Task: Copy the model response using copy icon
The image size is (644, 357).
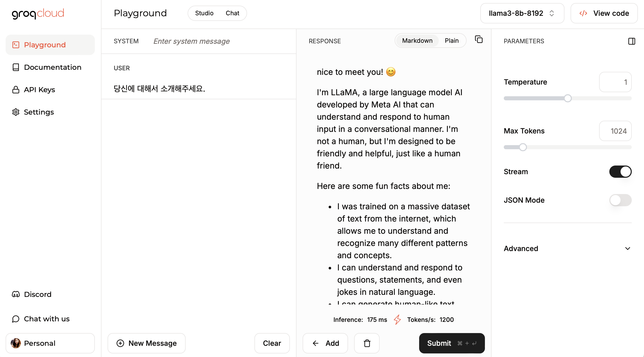Action: click(479, 40)
